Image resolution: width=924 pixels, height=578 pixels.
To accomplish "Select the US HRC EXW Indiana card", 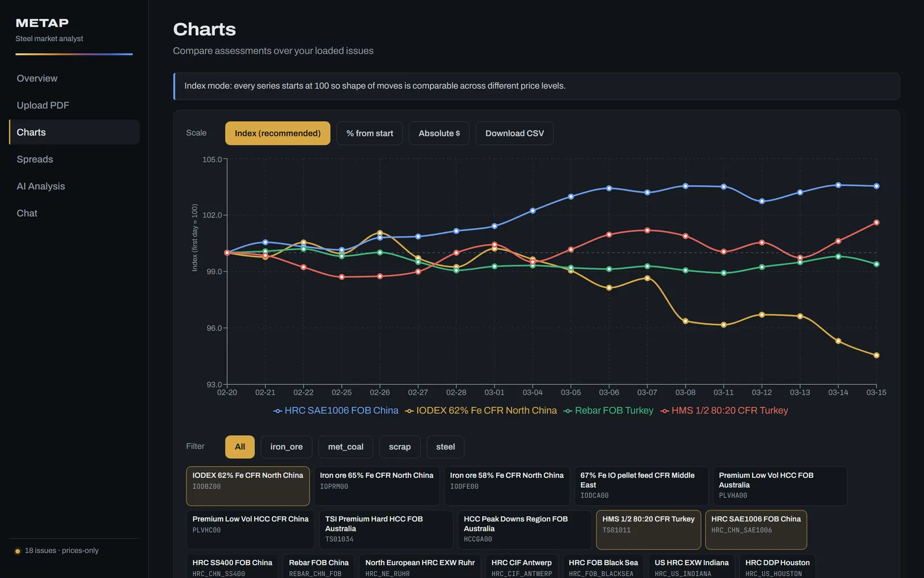I will pos(692,566).
